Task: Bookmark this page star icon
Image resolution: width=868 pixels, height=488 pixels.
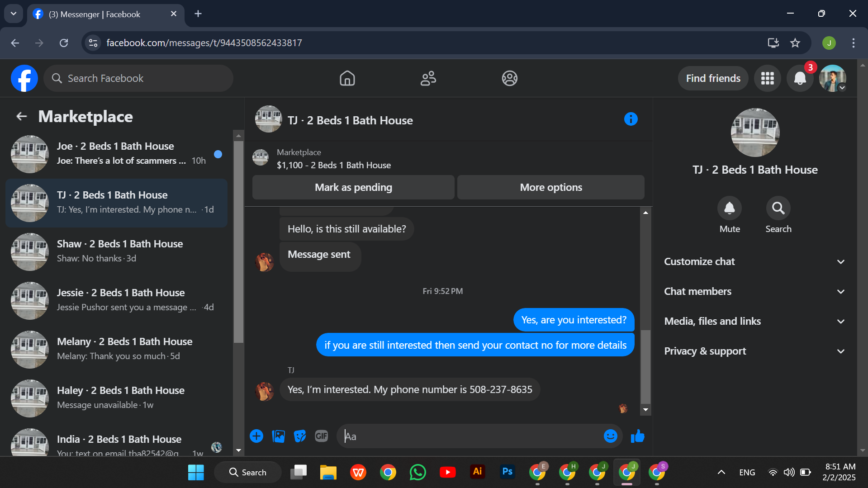Action: coord(795,43)
